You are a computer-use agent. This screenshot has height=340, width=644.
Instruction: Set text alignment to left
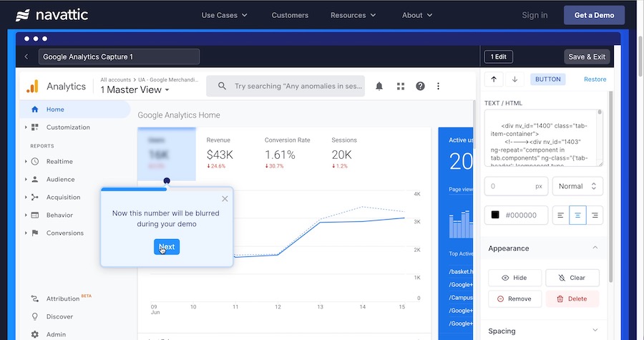560,215
